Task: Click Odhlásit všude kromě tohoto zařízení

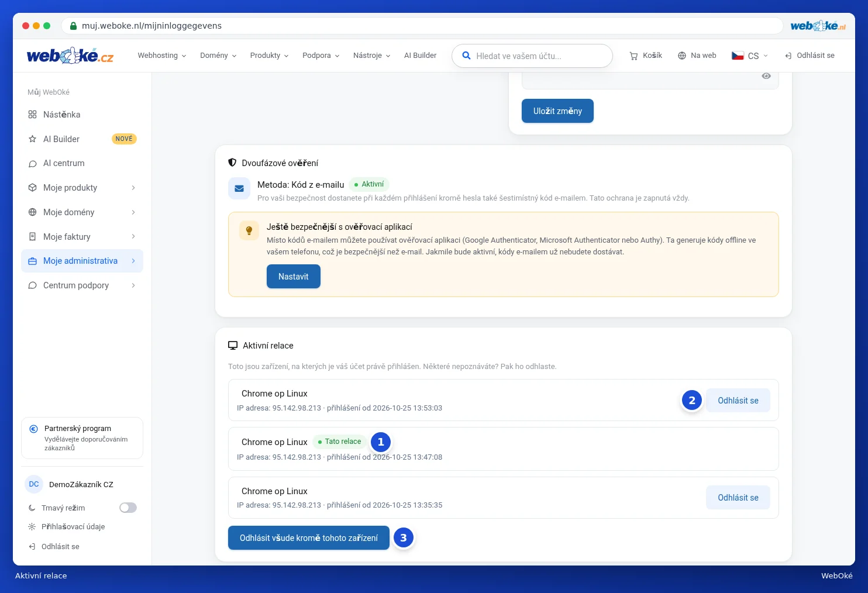Action: click(x=309, y=538)
